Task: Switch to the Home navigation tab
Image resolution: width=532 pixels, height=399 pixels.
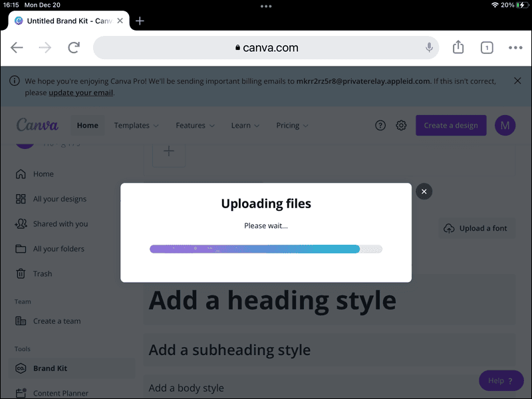Action: pyautogui.click(x=87, y=125)
